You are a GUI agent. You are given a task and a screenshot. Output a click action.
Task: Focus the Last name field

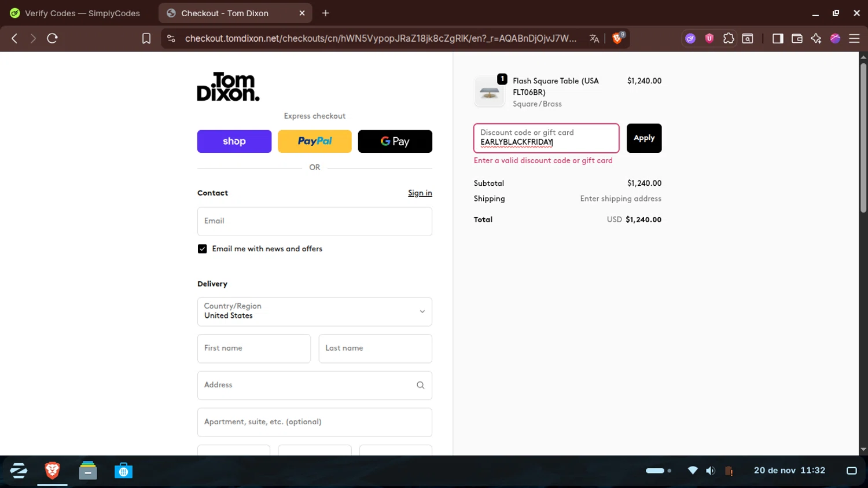tap(376, 348)
